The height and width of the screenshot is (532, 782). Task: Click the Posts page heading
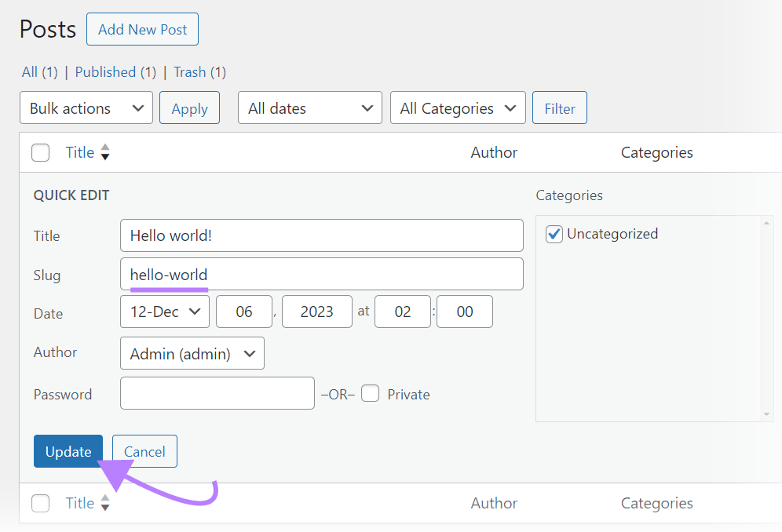click(48, 29)
